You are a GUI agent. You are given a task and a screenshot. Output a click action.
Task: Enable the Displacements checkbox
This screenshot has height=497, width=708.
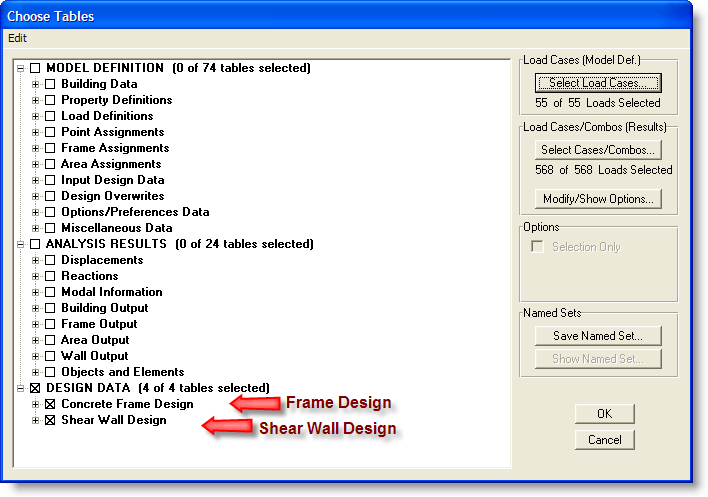(50, 260)
